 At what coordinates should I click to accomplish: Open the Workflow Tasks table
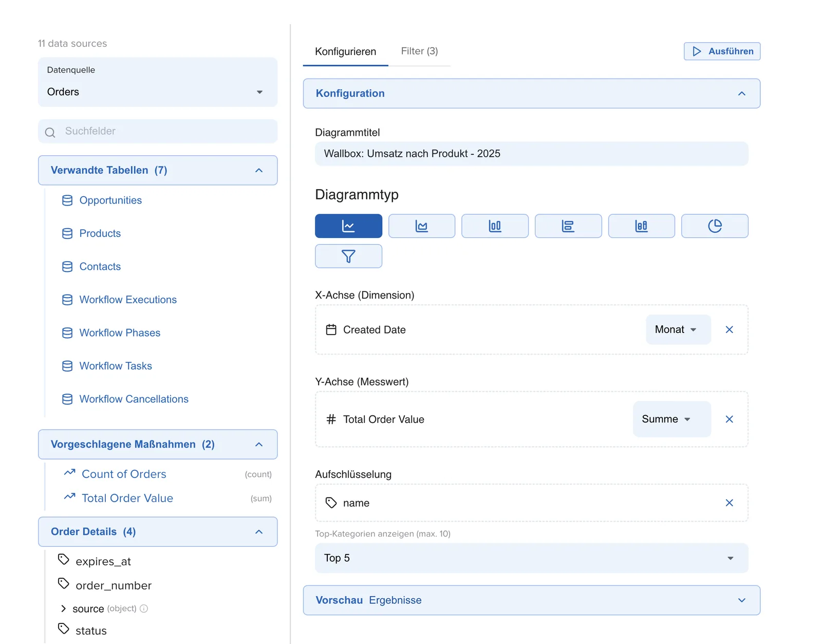coord(116,366)
